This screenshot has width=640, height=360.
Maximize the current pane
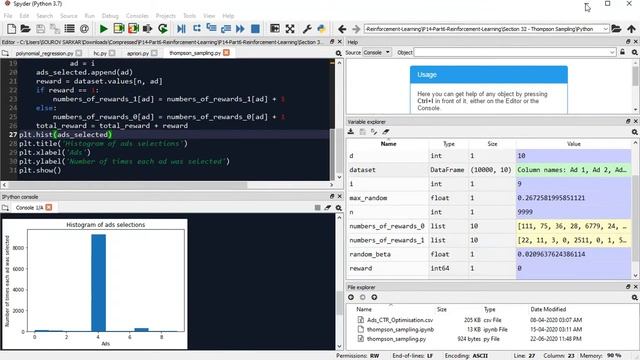(x=275, y=29)
